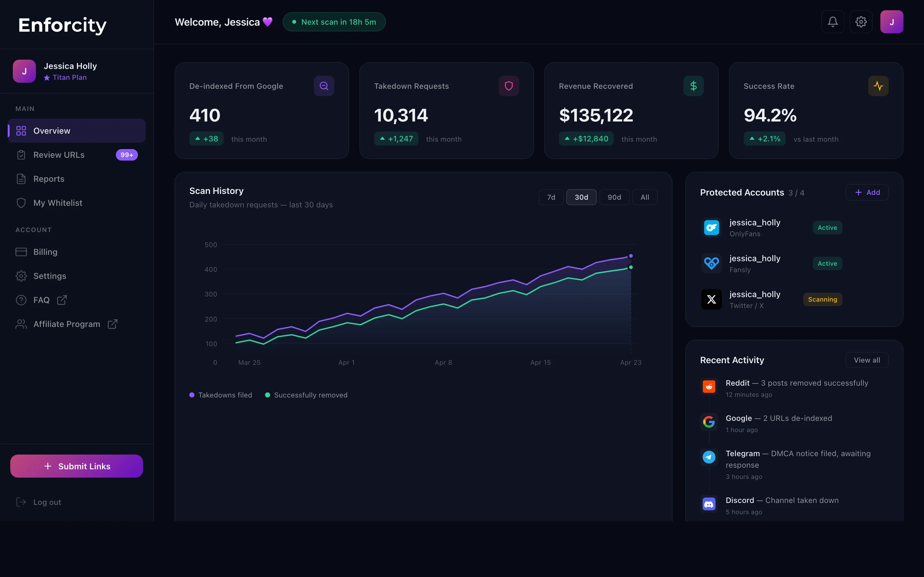Screen dimensions: 924x577
Task: Switch Scan History range to 90d
Action: (614, 197)
